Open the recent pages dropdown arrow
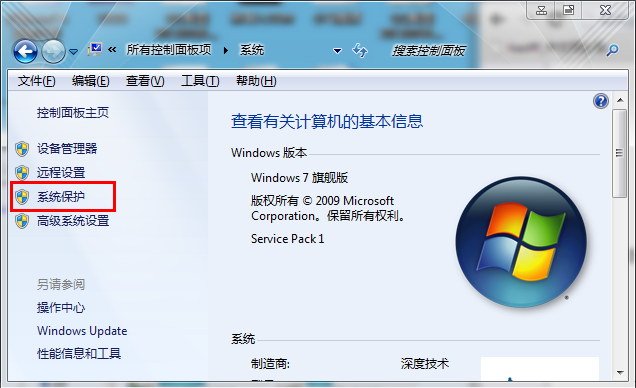Screen dimensions: 636x388 click(73, 52)
